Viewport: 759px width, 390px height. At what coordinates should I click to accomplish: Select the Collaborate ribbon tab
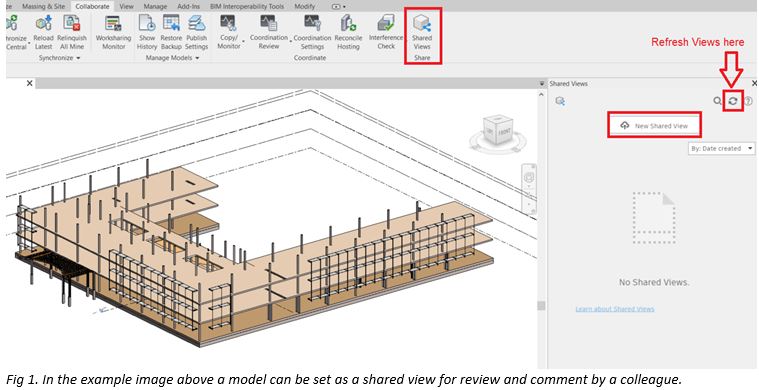[92, 6]
